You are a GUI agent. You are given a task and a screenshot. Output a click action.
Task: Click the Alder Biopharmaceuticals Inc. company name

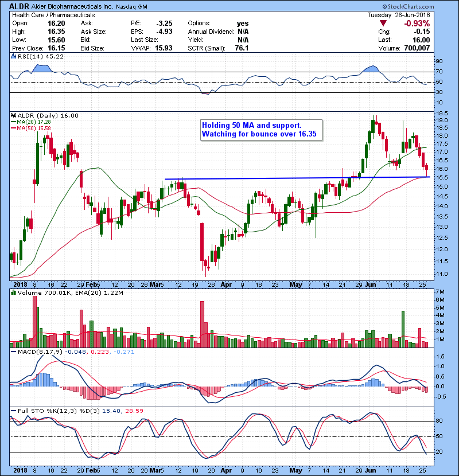[71, 6]
